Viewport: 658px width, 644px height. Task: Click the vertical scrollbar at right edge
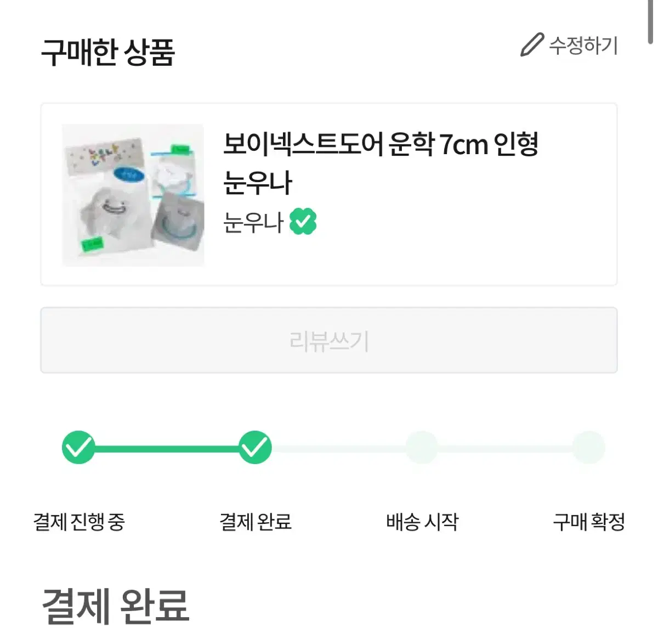point(651,22)
